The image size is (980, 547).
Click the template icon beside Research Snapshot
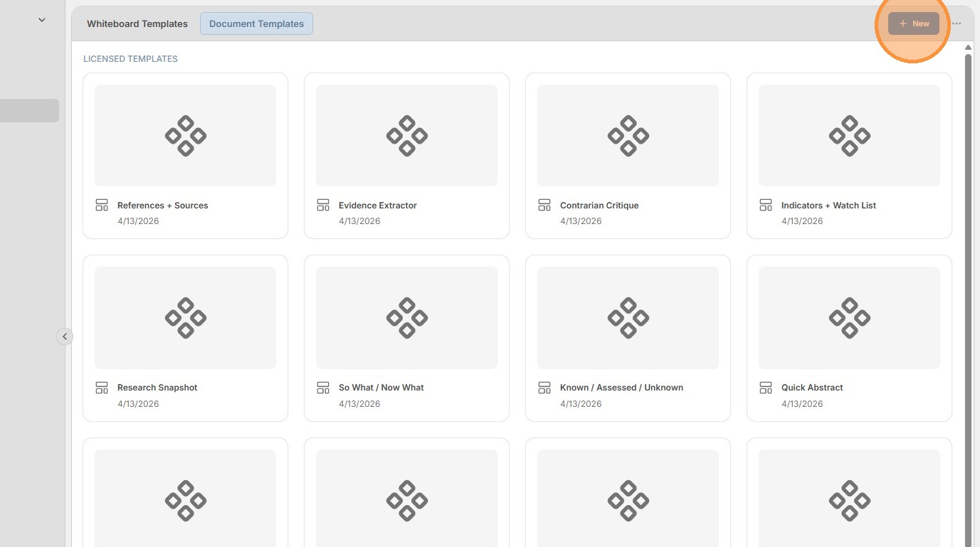[x=102, y=388]
